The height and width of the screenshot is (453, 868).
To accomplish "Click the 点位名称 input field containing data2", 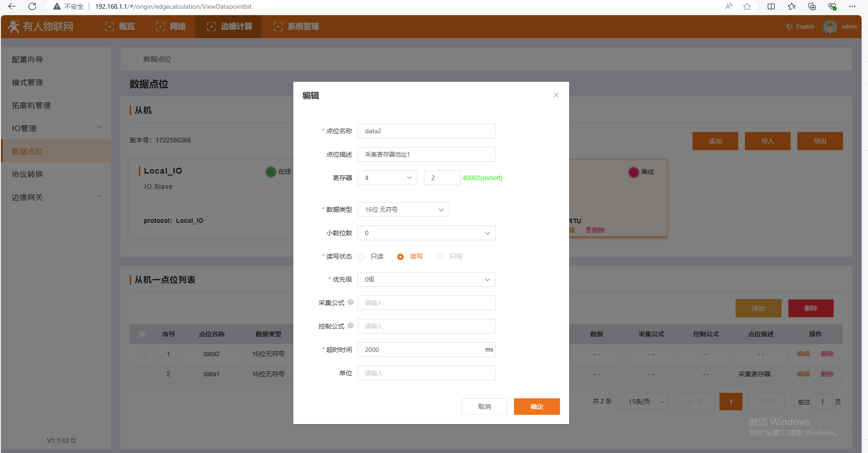I will click(x=426, y=131).
